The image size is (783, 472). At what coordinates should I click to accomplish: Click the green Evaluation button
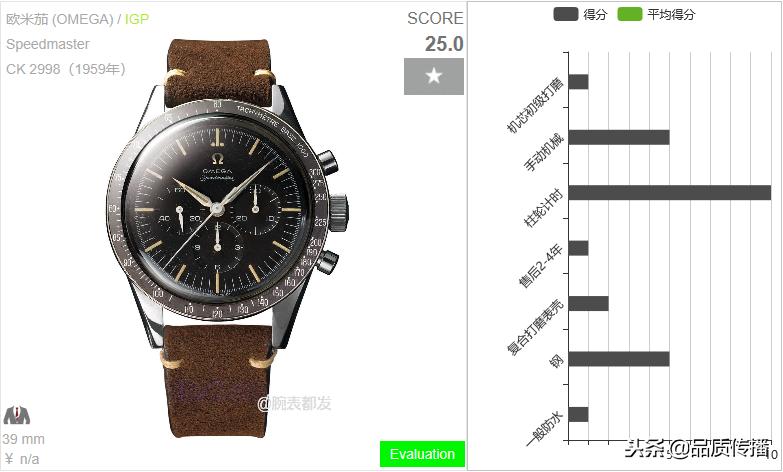[422, 454]
